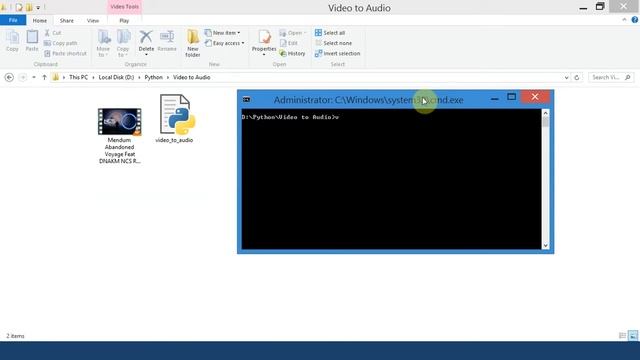This screenshot has height=360, width=640.
Task: Open the Play tab under Video Tools
Action: click(x=124, y=20)
